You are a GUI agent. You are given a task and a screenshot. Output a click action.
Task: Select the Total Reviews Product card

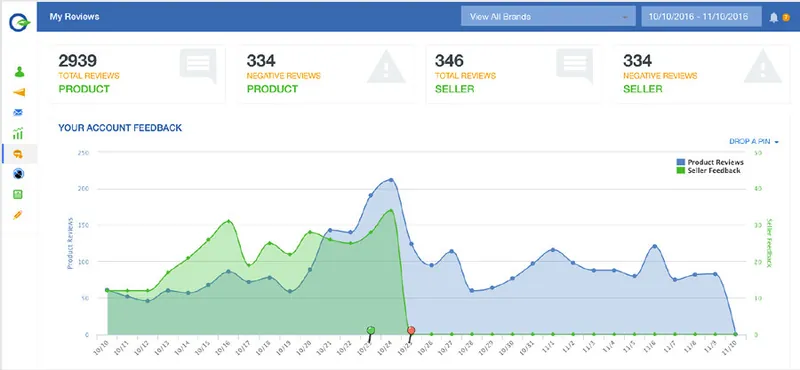point(138,74)
